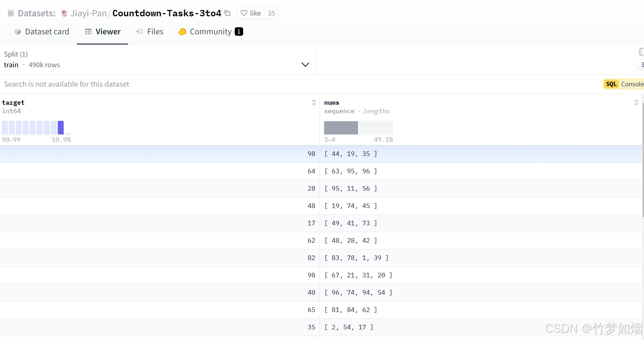Image resolution: width=644 pixels, height=340 pixels.
Task: Click target value 35
Action: pyautogui.click(x=311, y=327)
